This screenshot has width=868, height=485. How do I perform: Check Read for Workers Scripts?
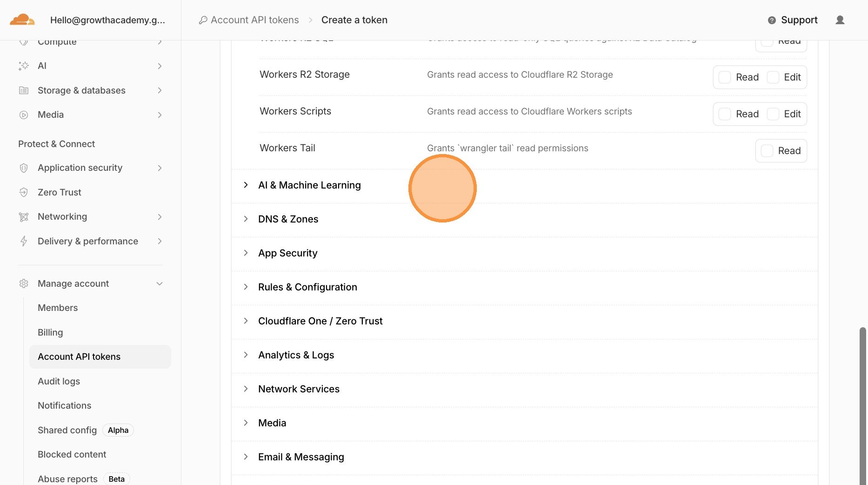pyautogui.click(x=725, y=114)
